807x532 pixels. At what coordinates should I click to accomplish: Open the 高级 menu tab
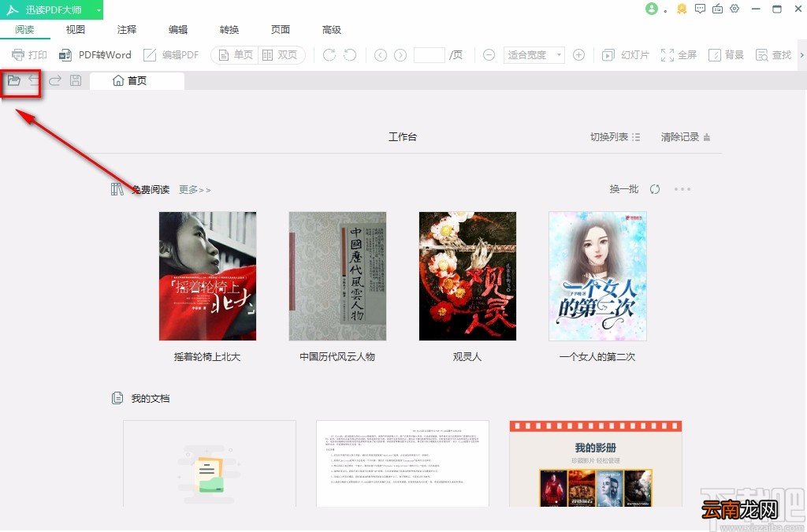(x=332, y=30)
